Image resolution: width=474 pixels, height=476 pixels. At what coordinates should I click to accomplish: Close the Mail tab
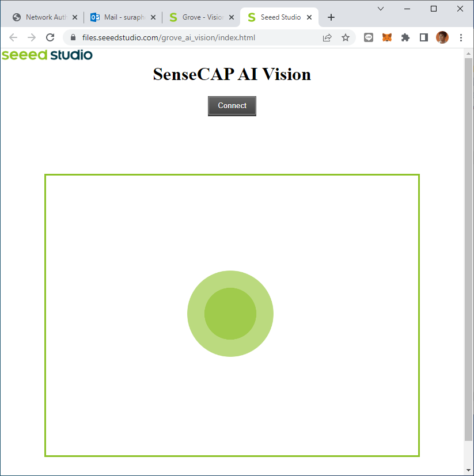(153, 17)
